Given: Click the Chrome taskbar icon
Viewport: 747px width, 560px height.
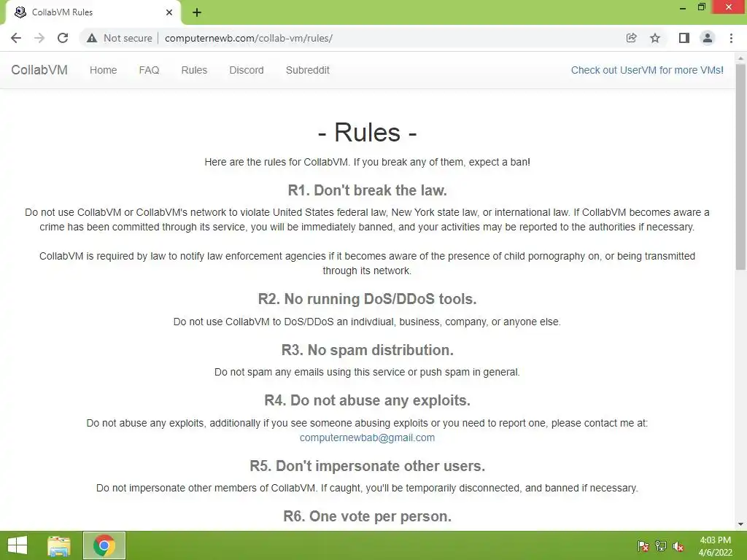Looking at the screenshot, I should click(104, 545).
